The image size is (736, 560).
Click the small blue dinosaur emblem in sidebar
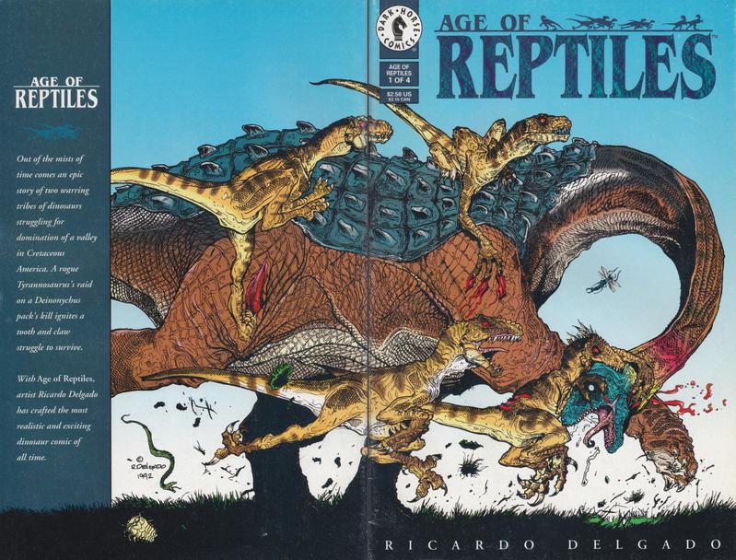pos(52,131)
